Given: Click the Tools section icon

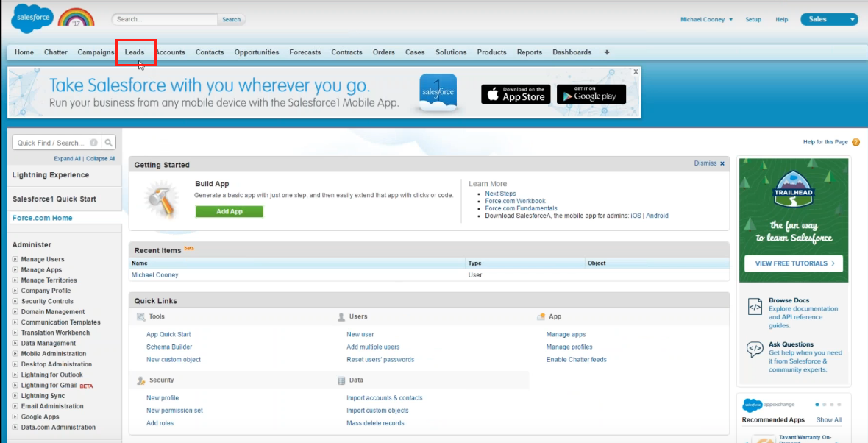Looking at the screenshot, I should tap(141, 316).
